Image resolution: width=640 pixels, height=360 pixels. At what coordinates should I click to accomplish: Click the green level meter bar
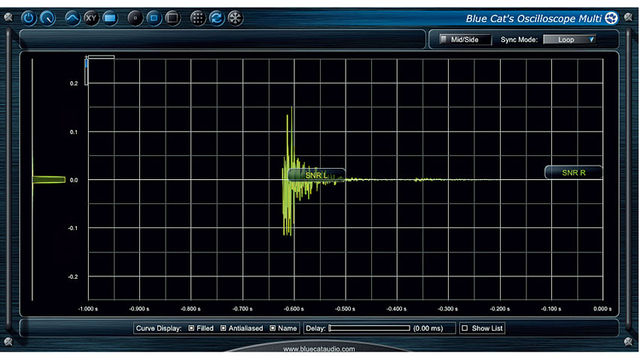49,180
